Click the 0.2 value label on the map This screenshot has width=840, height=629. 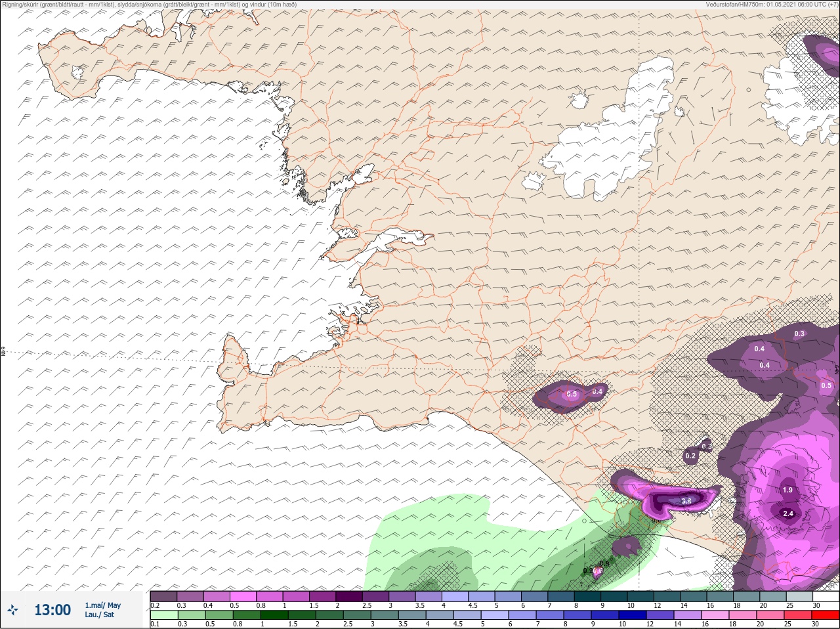coord(690,456)
